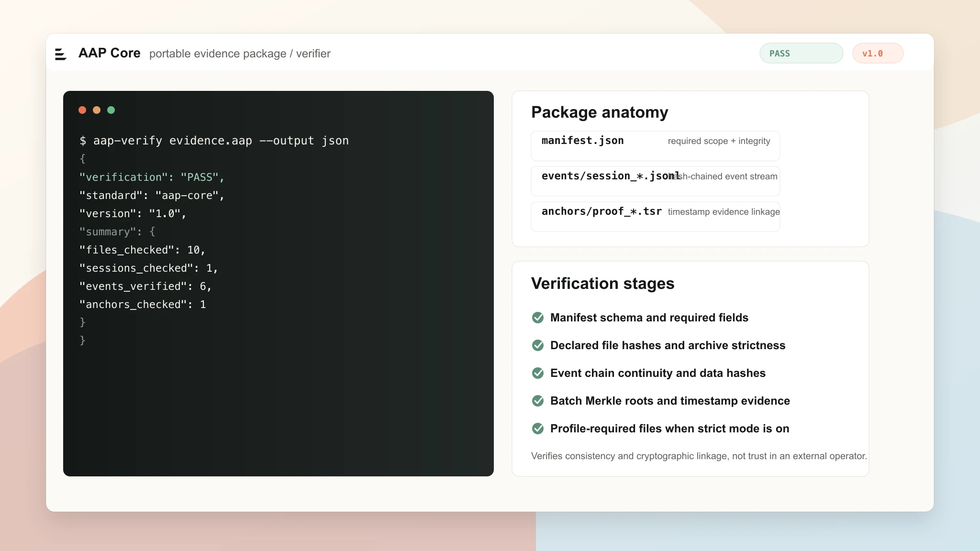Click checkmark beside Profile-required files stage
This screenshot has height=551, width=980.
pos(538,429)
